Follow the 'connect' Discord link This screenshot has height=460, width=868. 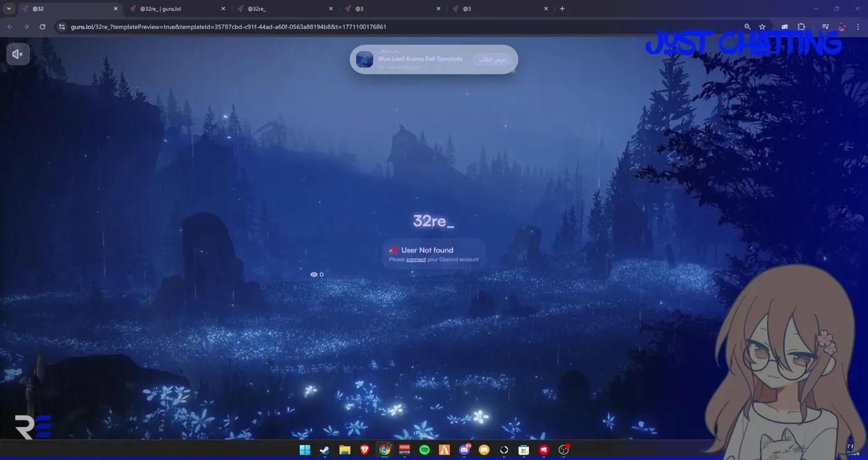(415, 259)
